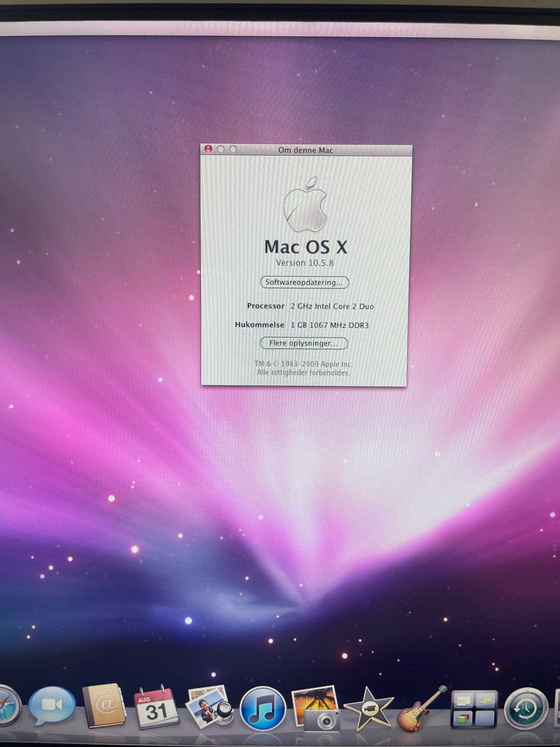Click the Flere oplysninger... button

point(304,343)
